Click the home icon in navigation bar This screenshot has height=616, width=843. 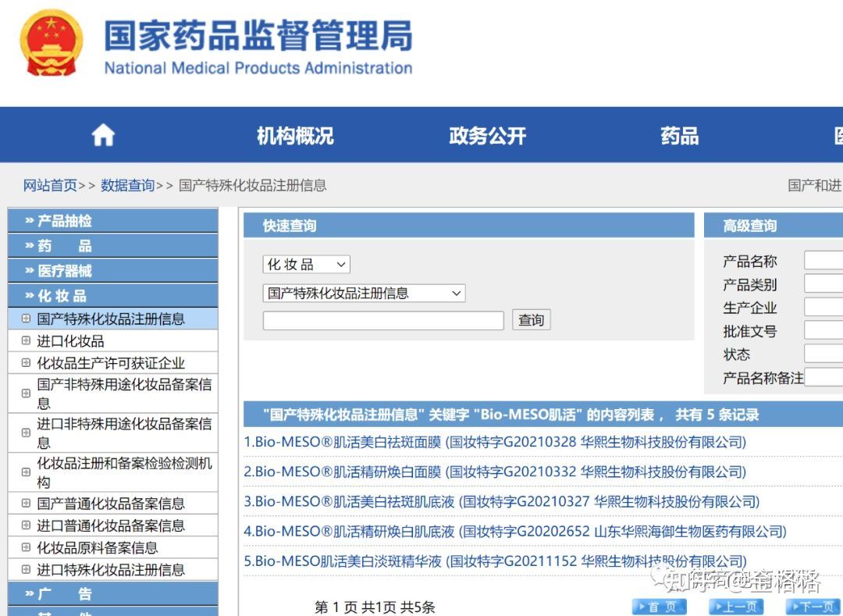click(x=103, y=134)
